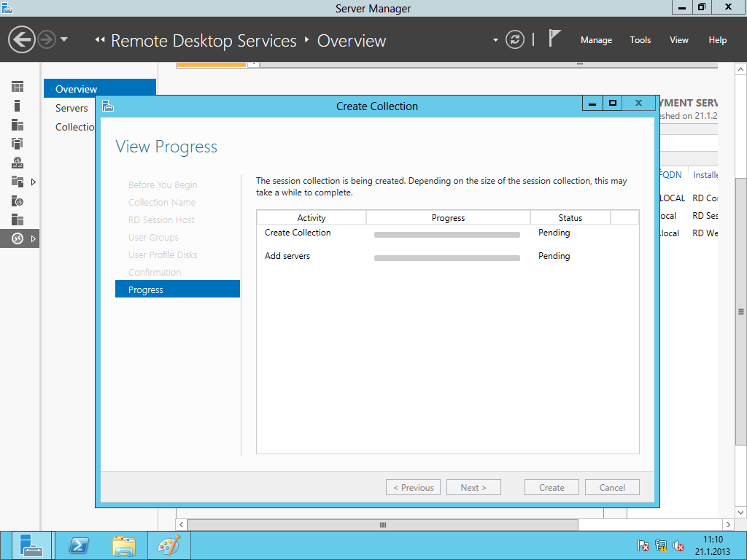
Task: Click the Refresh icon in header
Action: 515,39
